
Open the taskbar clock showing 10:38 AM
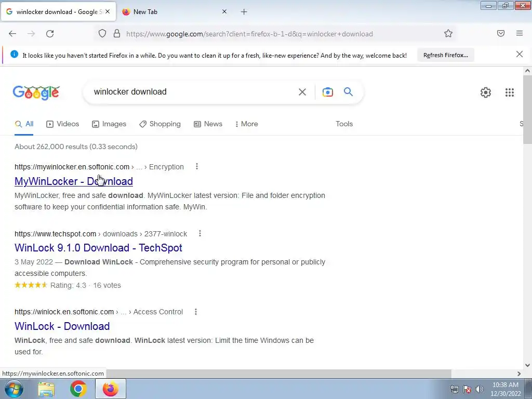pos(506,389)
